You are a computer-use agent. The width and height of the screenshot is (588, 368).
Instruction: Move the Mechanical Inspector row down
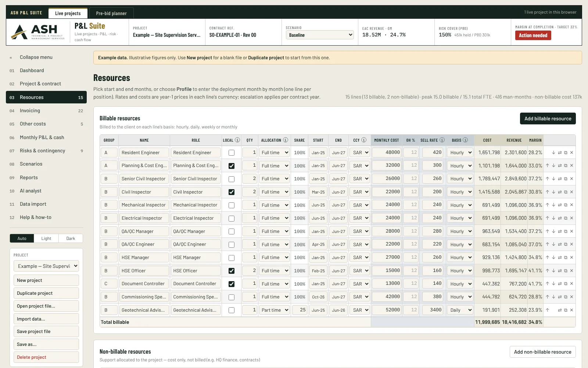[553, 205]
